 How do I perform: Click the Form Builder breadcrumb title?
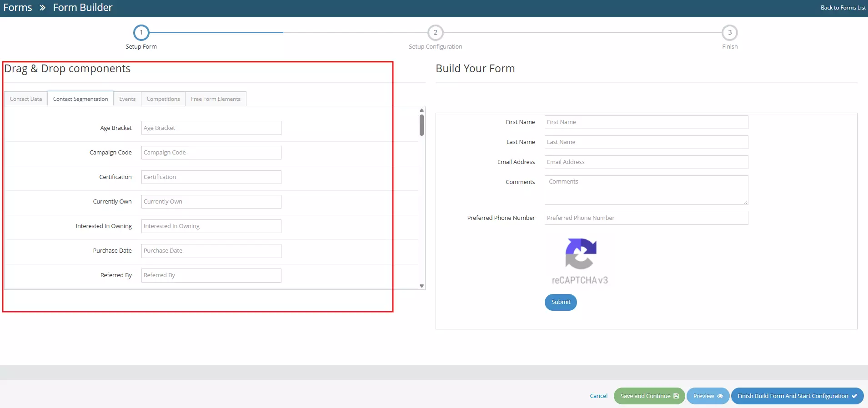tap(83, 8)
